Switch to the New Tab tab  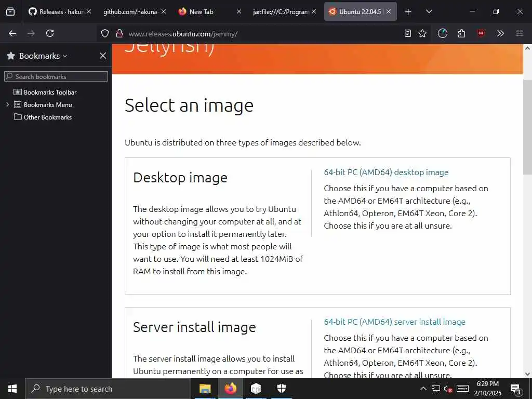coord(201,12)
